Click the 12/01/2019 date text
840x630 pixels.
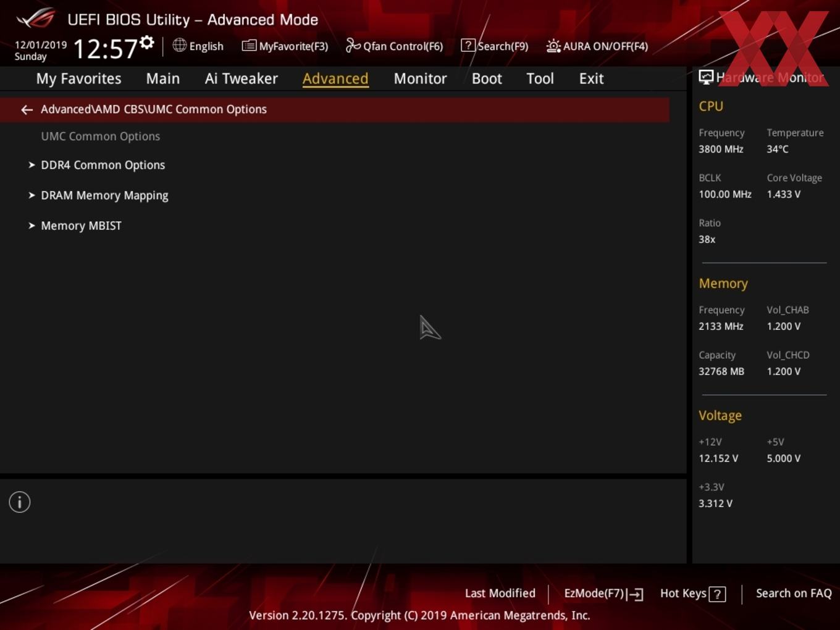pyautogui.click(x=40, y=45)
